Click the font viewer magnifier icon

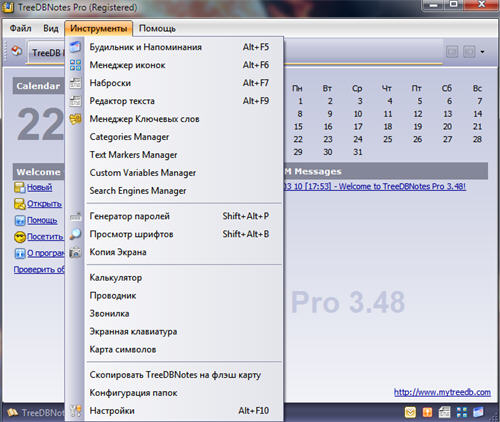point(75,234)
